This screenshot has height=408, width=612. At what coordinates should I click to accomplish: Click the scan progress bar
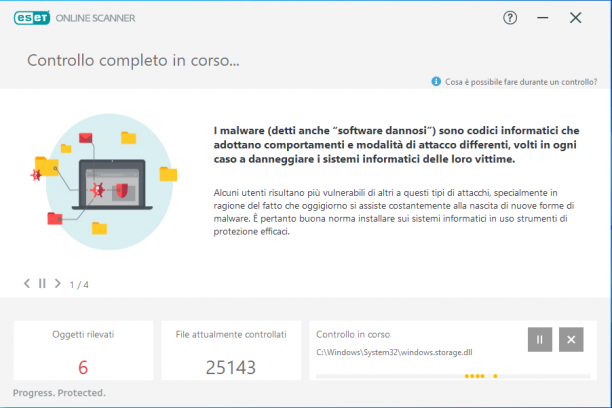(453, 376)
